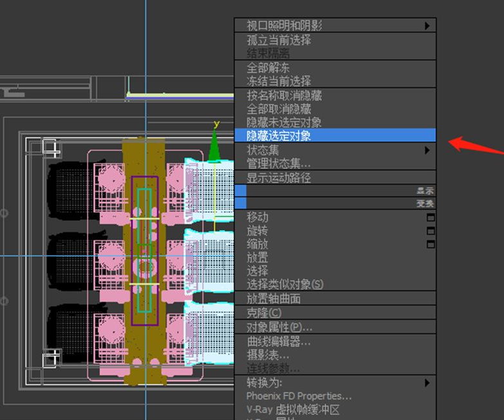The height and width of the screenshot is (420, 504).
Task: Choose 按名称取消隐藏
Action: tap(335, 95)
